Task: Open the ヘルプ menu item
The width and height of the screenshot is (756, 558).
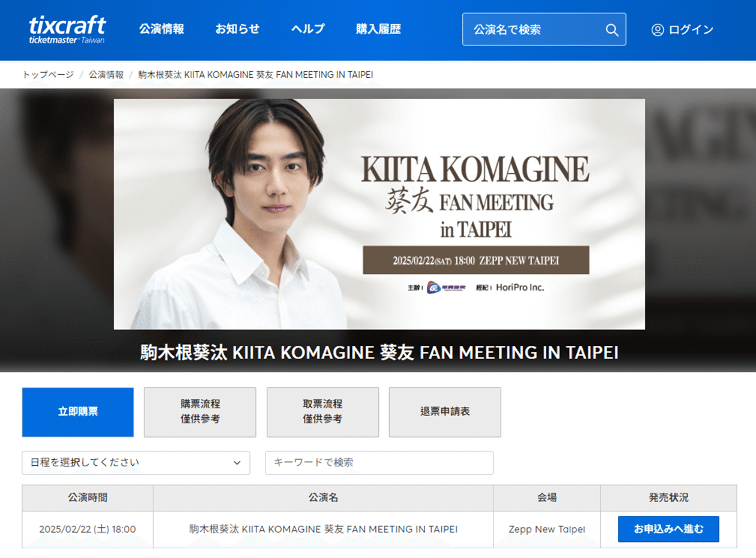Action: pos(308,29)
